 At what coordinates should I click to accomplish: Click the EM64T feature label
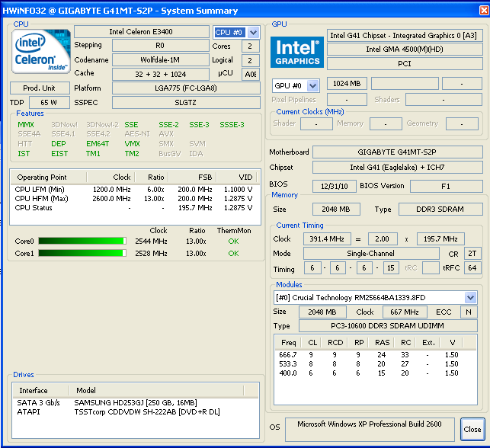click(98, 144)
